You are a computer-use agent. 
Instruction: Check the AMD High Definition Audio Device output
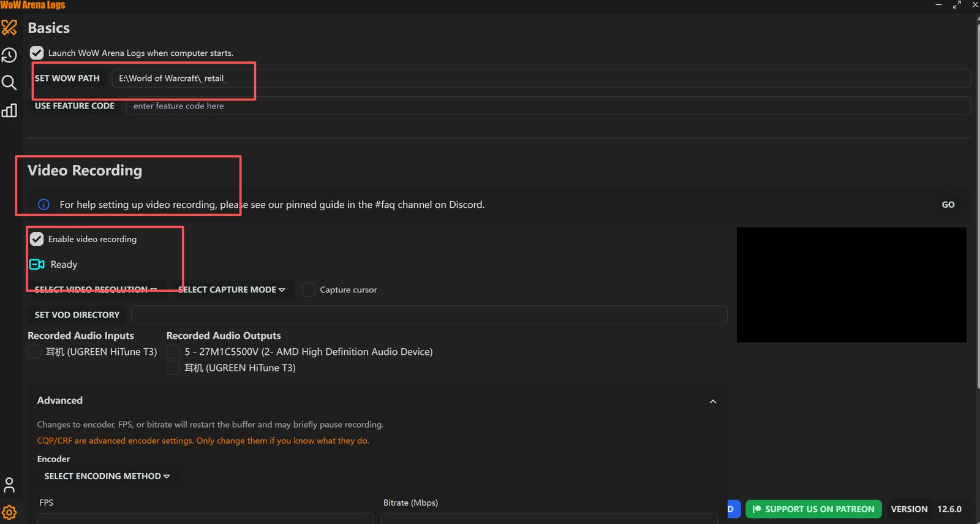coord(173,352)
